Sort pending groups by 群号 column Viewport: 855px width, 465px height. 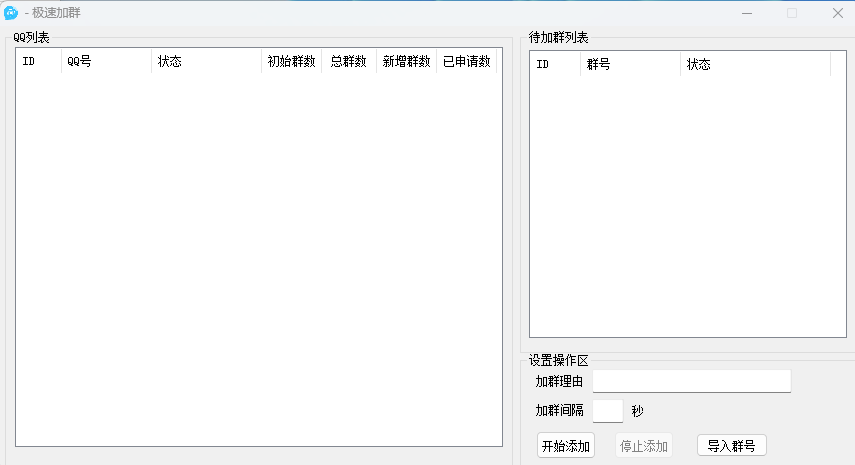(630, 65)
